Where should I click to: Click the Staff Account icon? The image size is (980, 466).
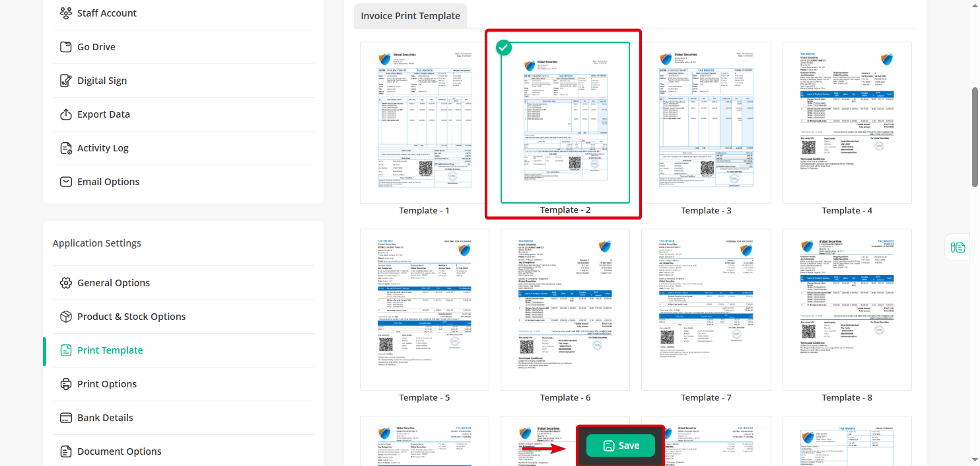(x=65, y=13)
